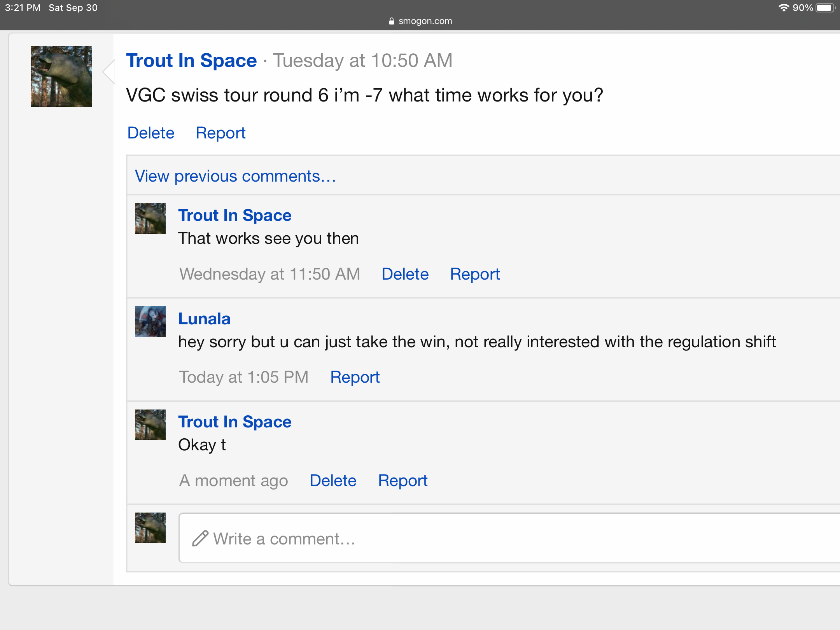Click the avatar beside the comment box
The height and width of the screenshot is (630, 840).
coord(150,528)
